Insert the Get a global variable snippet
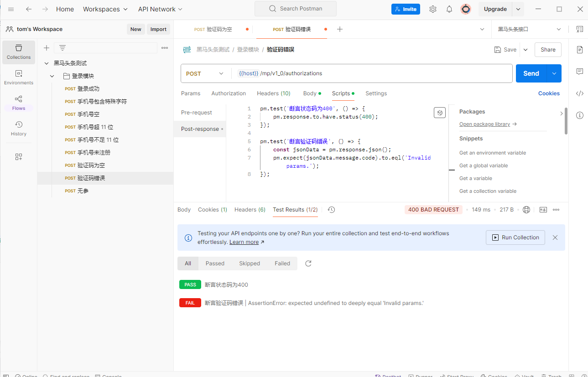This screenshot has width=588, height=377. pos(484,165)
